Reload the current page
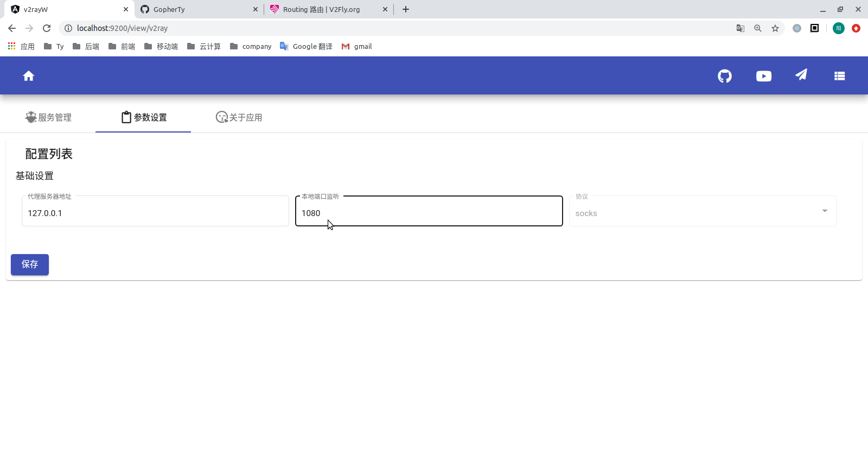868x474 pixels. [47, 28]
